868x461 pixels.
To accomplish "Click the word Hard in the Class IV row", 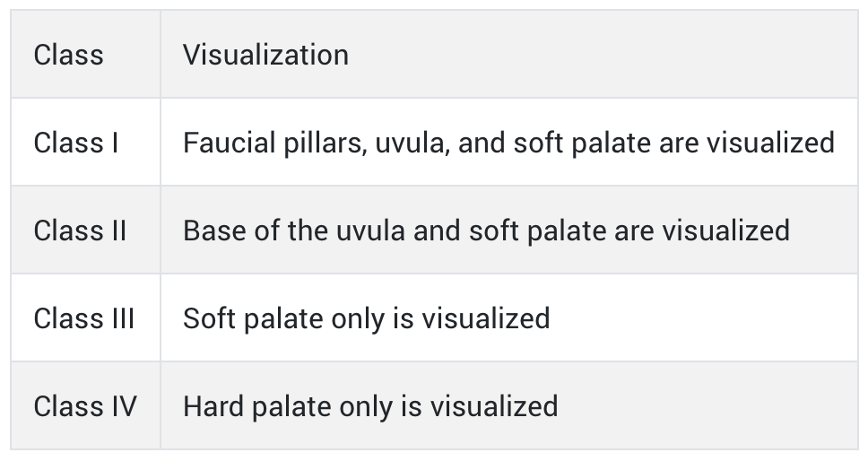I will click(213, 407).
